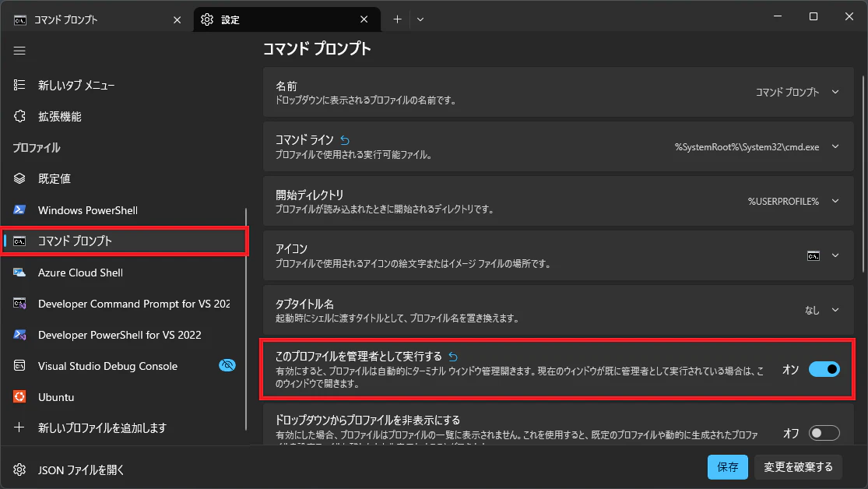Click 変更を破棄する button
The image size is (868, 489).
coord(798,467)
